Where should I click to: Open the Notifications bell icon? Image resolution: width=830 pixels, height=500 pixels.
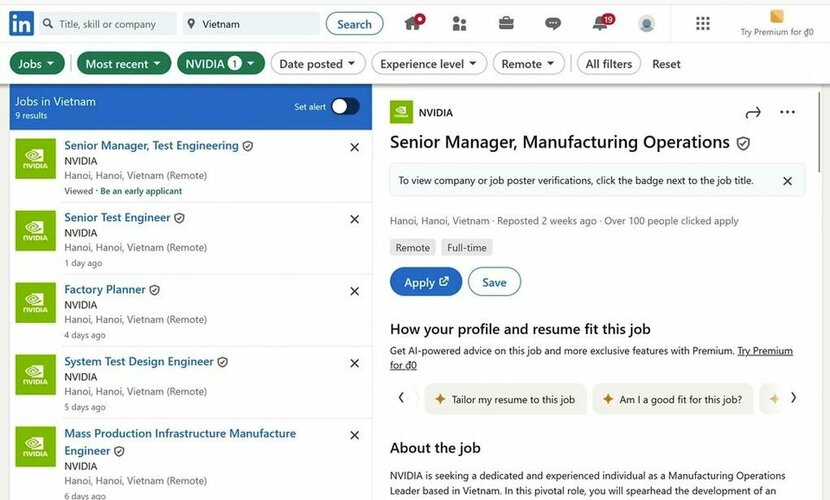602,23
